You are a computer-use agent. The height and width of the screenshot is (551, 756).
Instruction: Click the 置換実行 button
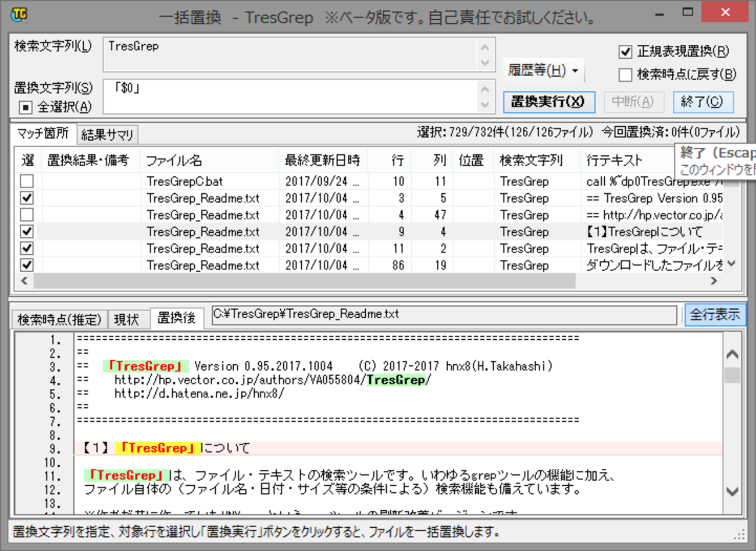(548, 102)
